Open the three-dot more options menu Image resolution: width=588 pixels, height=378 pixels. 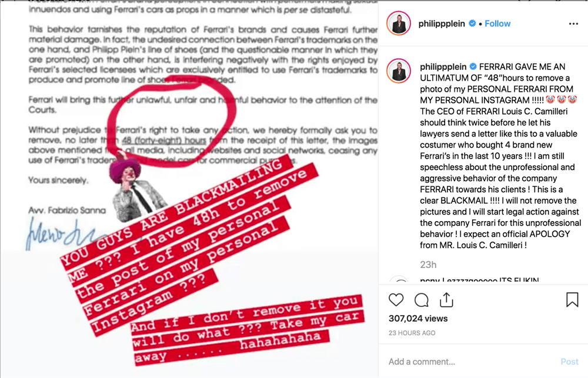(x=573, y=24)
